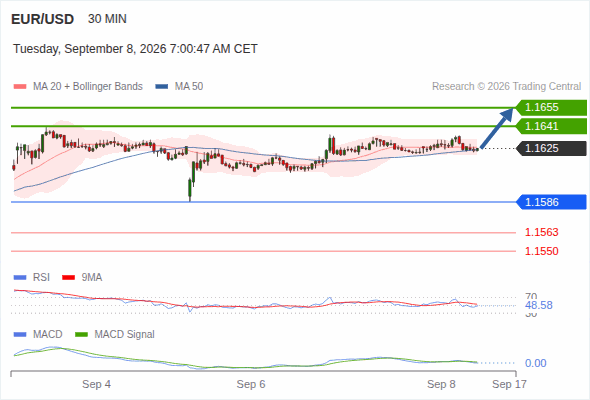
Task: Click the 30 MIN timeframe label
Action: click(107, 19)
